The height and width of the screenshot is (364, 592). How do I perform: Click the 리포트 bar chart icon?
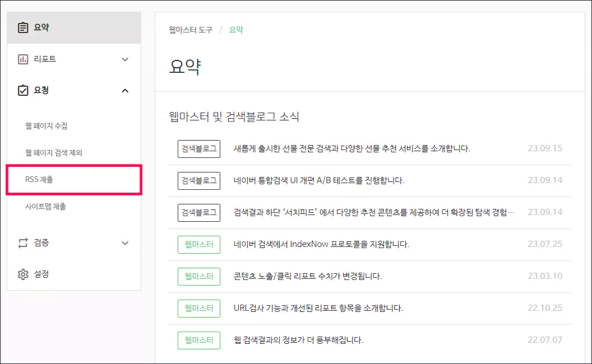click(22, 58)
